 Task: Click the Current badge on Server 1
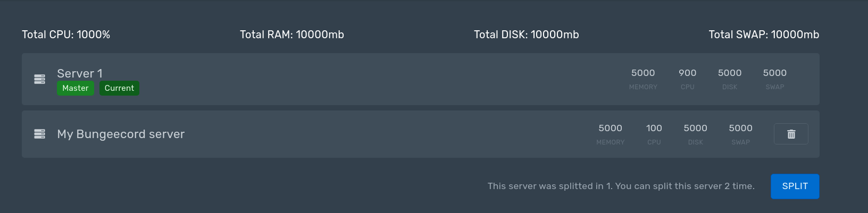119,88
